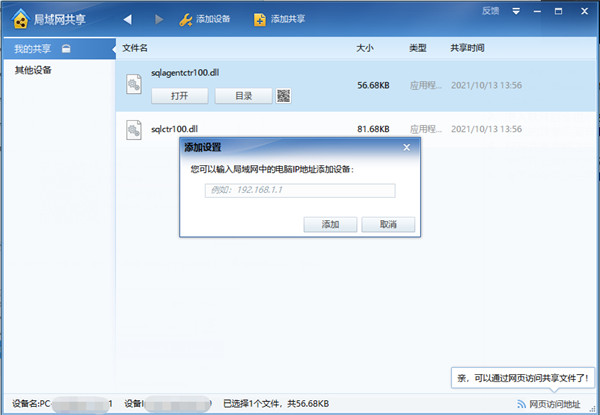Close the 添加设置 dialog

[407, 147]
